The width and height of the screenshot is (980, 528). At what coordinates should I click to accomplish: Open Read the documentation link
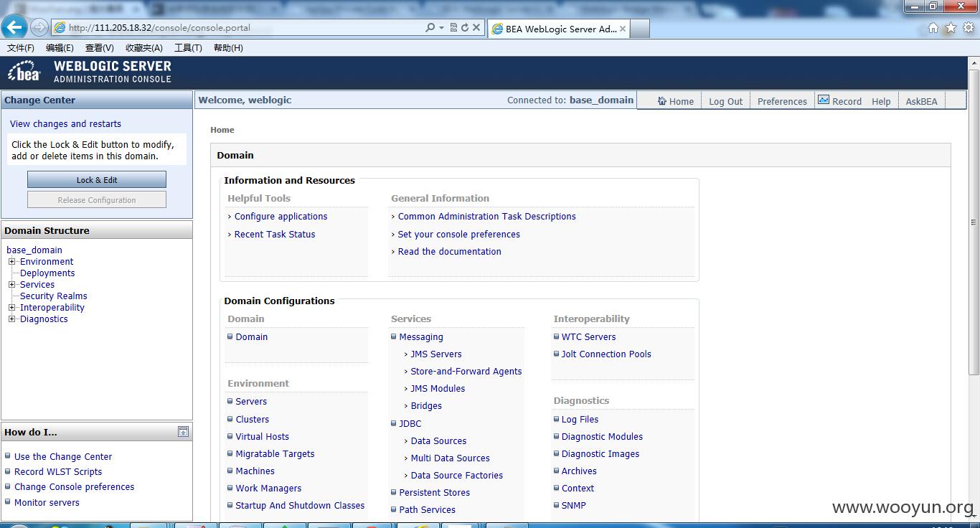449,252
